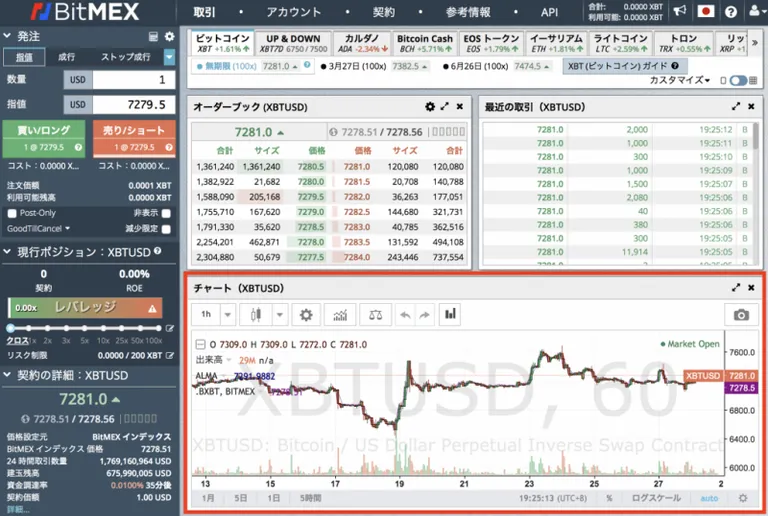Screen dimensions: 768x516
Task: Collapse the 発注 order section
Action: point(7,36)
